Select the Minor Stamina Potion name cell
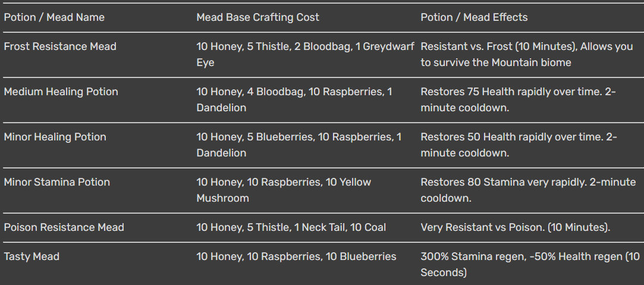The image size is (644, 285). (57, 182)
